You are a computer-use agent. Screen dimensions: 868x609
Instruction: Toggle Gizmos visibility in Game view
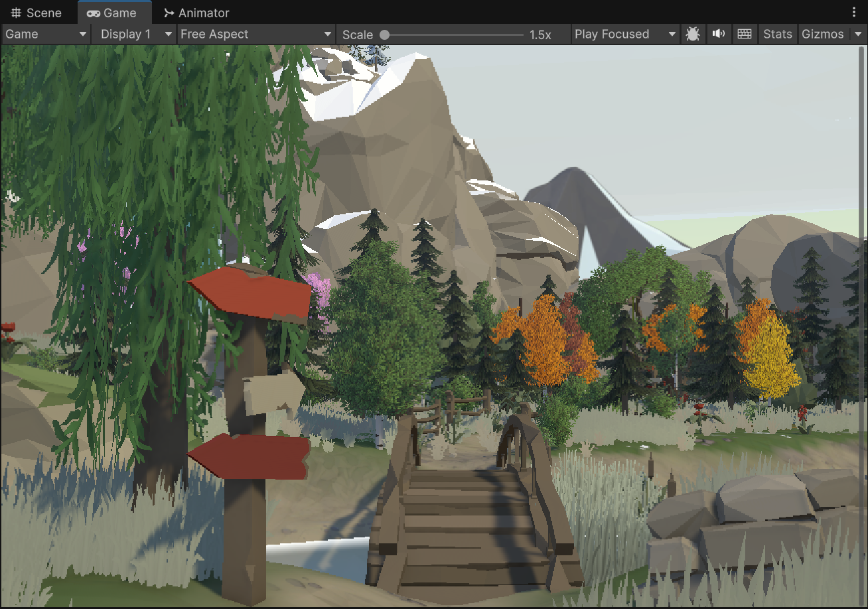(822, 34)
